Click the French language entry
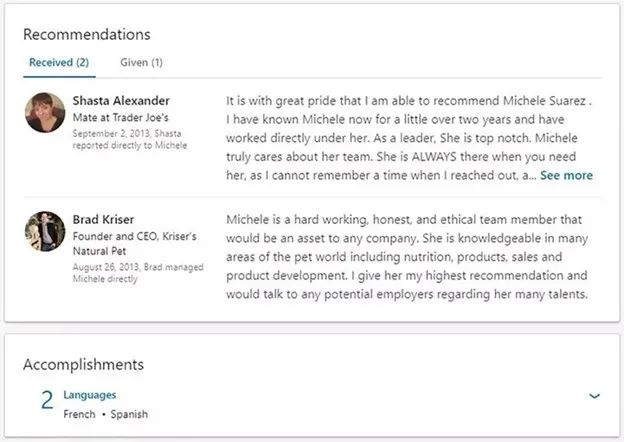Screen dimensions: 624x442 [79, 414]
